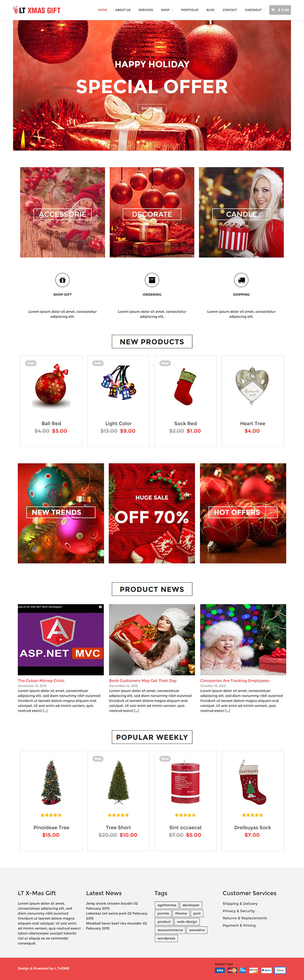Click the LT Xmas Gift logo
This screenshot has width=304, height=980.
(x=37, y=10)
